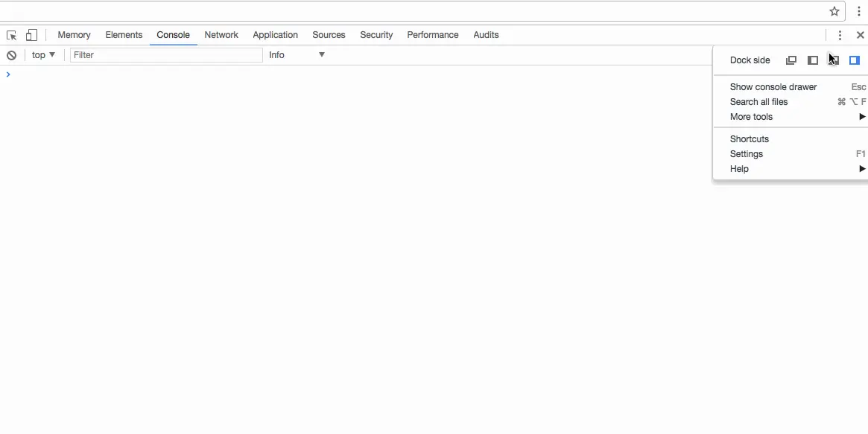Undock DevTools into a separate window
Viewport: 868px width, 434px height.
791,60
